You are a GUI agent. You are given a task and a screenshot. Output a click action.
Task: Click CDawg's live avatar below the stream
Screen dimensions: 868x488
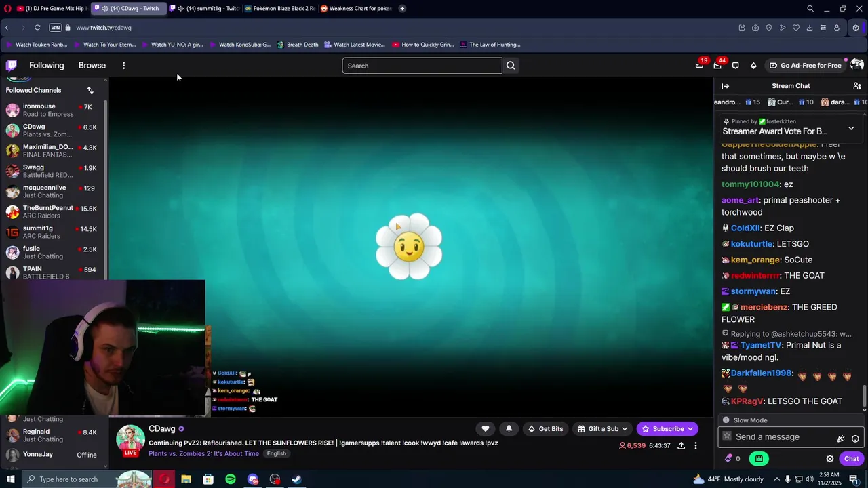coord(130,440)
